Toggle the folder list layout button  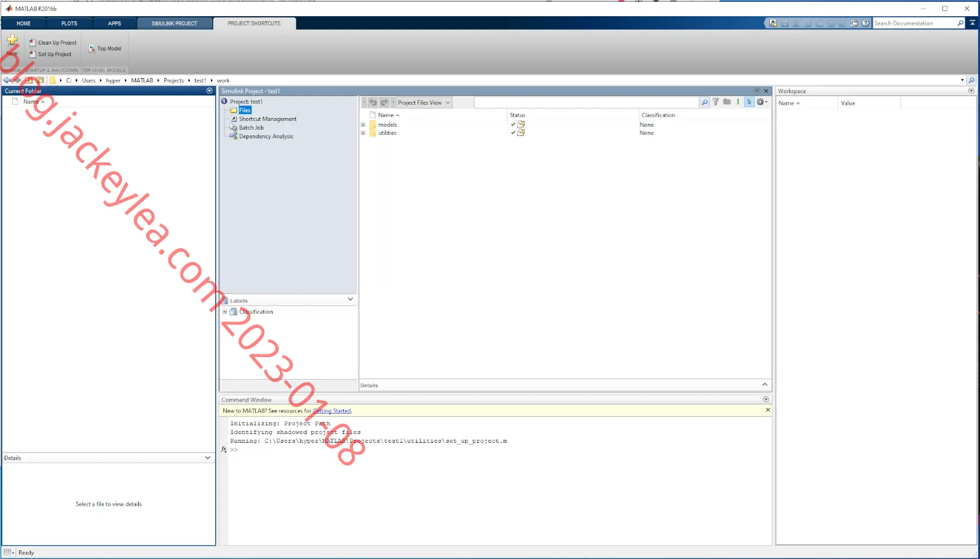727,102
